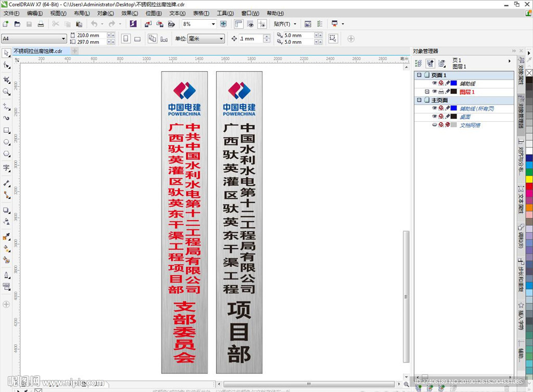Open the 效果(C) menu

click(130, 13)
